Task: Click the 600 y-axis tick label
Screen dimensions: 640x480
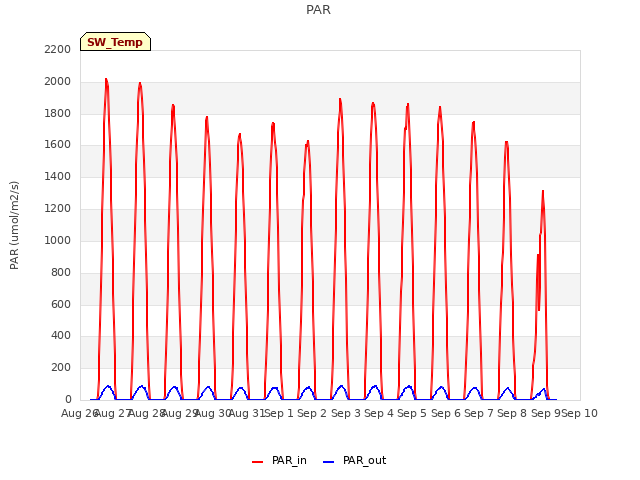Action: coord(61,304)
